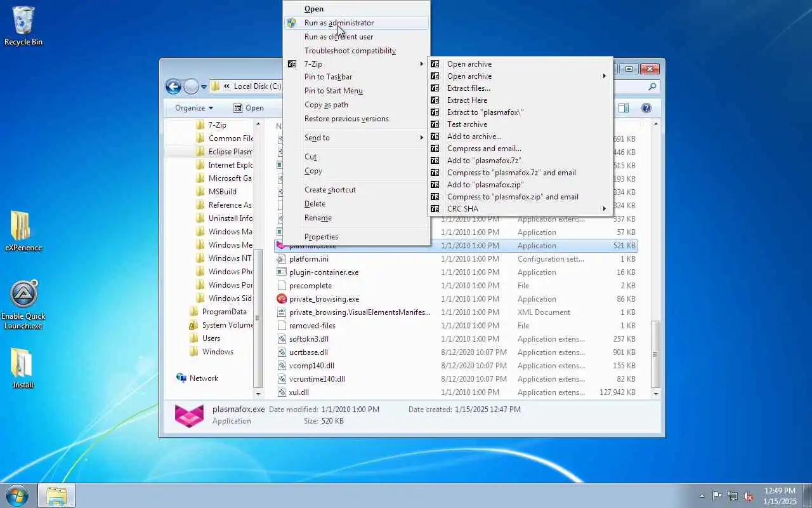Click the Open toolbar button

pyautogui.click(x=249, y=108)
